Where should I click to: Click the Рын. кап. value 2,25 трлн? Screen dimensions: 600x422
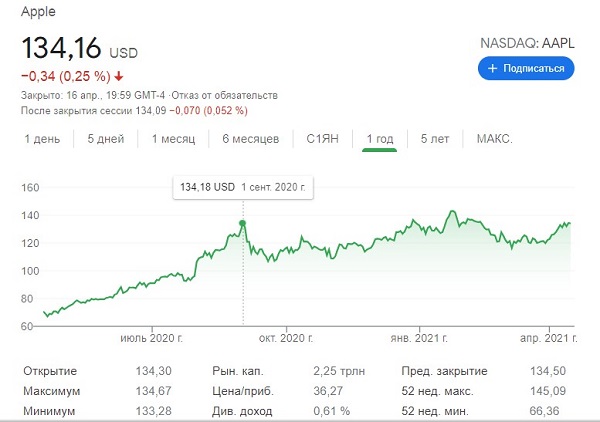click(339, 371)
